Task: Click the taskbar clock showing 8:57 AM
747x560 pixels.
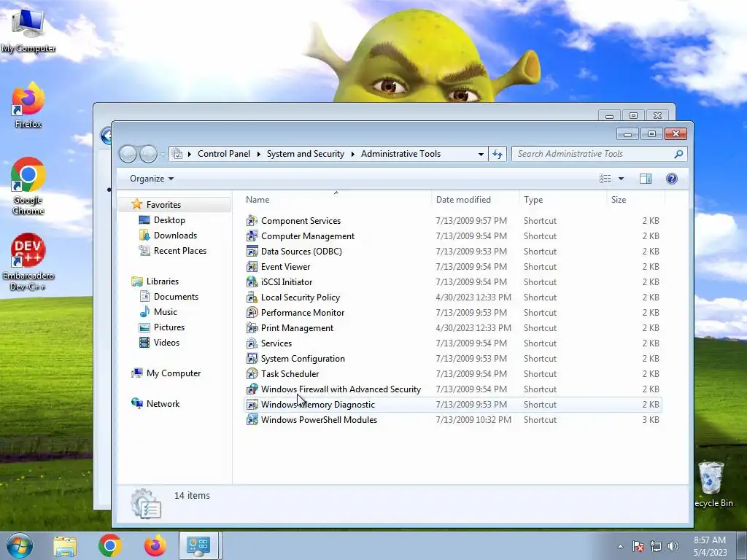Action: point(710,546)
